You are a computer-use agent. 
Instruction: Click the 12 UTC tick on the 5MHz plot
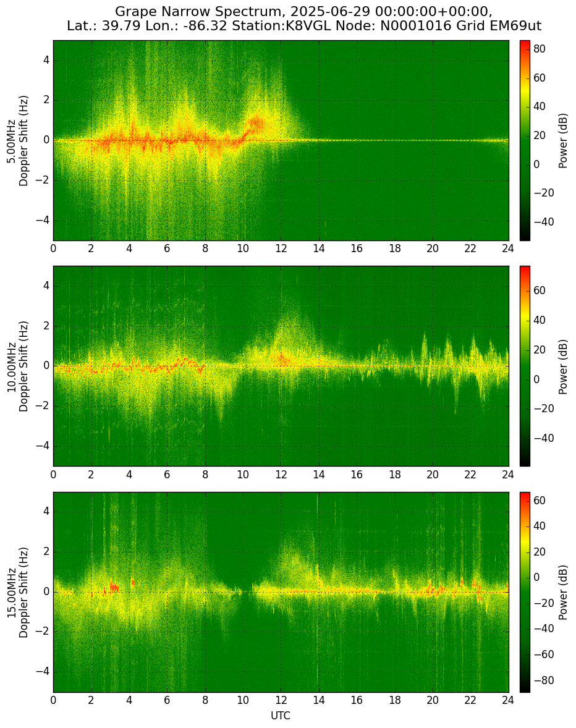click(281, 248)
